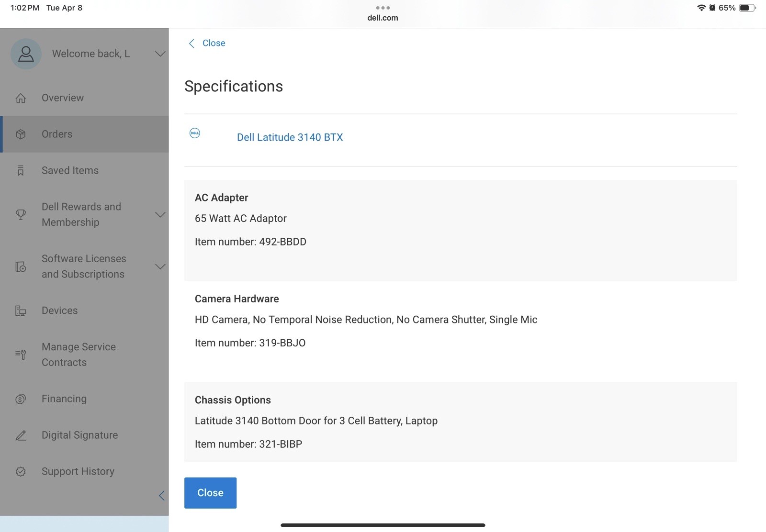Select the Orders menu item
The width and height of the screenshot is (766, 532).
(84, 134)
